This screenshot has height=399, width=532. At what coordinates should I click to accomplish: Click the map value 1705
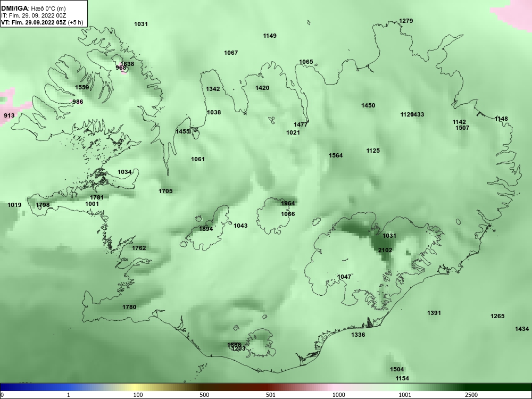[165, 191]
